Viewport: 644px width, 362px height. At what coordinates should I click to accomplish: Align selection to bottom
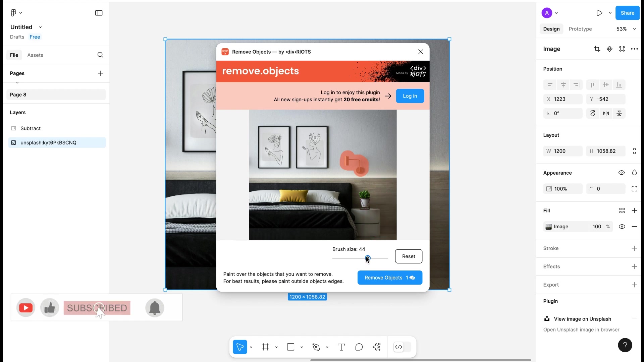click(x=619, y=85)
